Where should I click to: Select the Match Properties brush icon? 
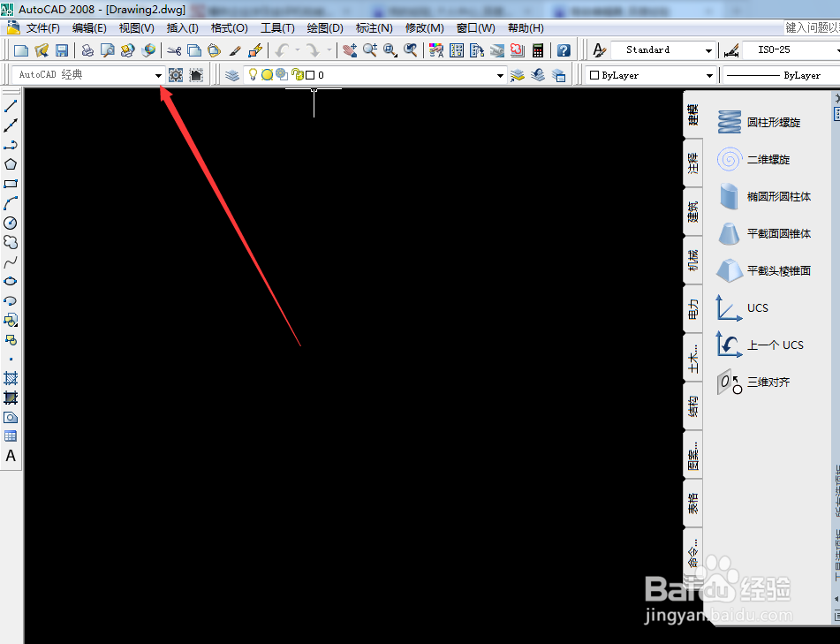click(235, 50)
